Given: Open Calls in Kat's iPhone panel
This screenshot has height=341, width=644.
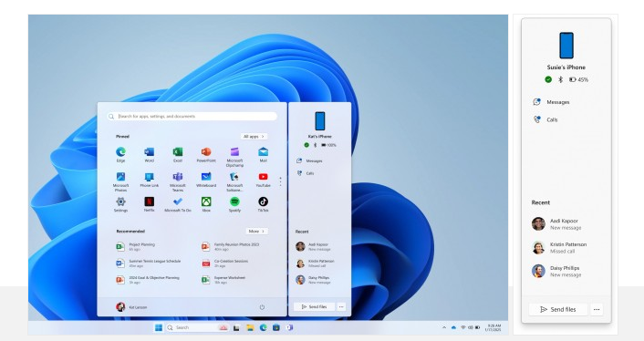Looking at the screenshot, I should (x=306, y=173).
